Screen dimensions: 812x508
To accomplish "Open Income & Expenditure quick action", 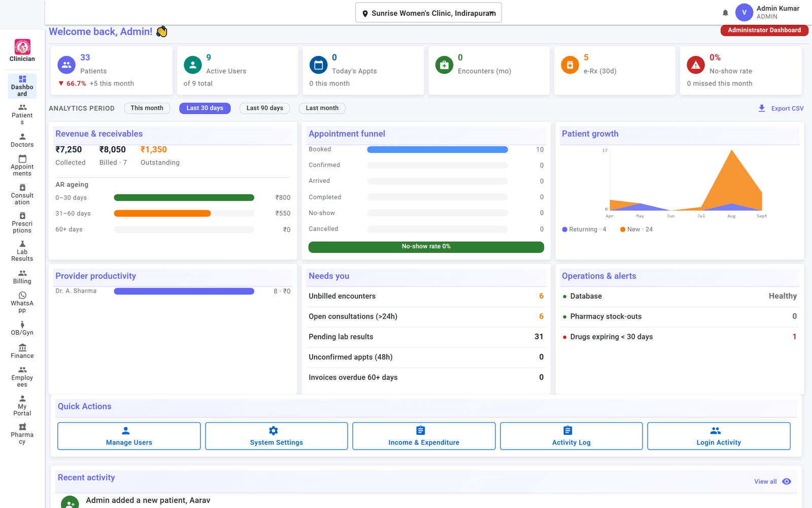I will [424, 436].
